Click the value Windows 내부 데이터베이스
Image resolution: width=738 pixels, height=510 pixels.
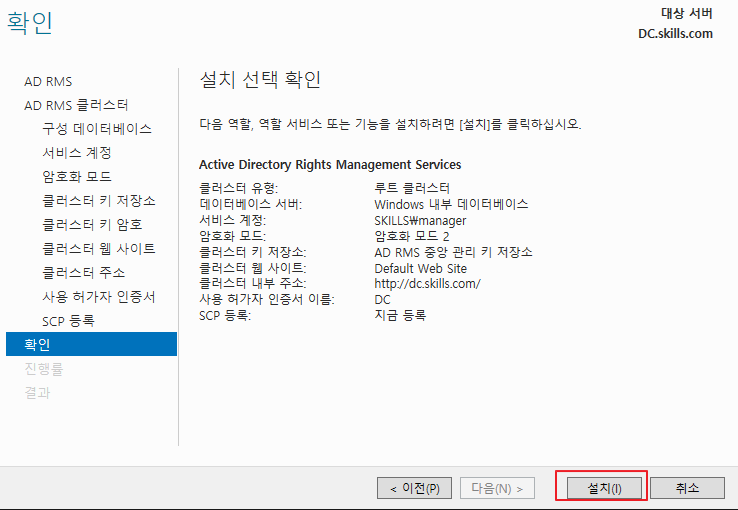click(451, 204)
